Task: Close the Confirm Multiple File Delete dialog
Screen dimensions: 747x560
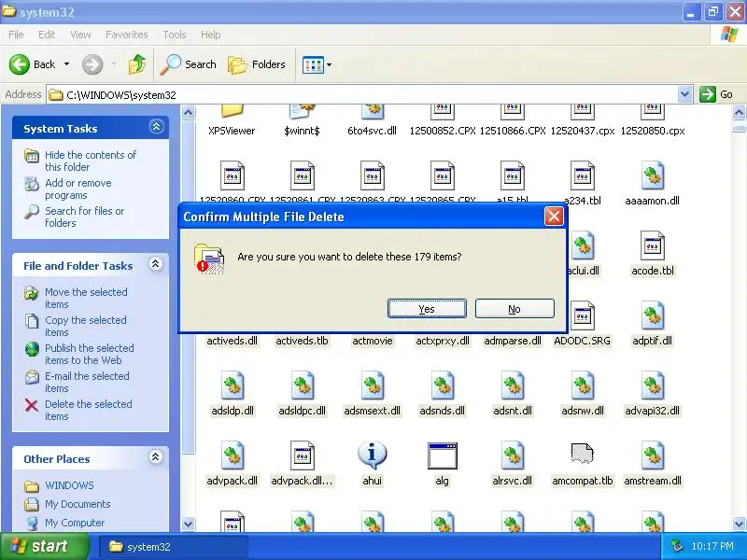Action: (554, 217)
